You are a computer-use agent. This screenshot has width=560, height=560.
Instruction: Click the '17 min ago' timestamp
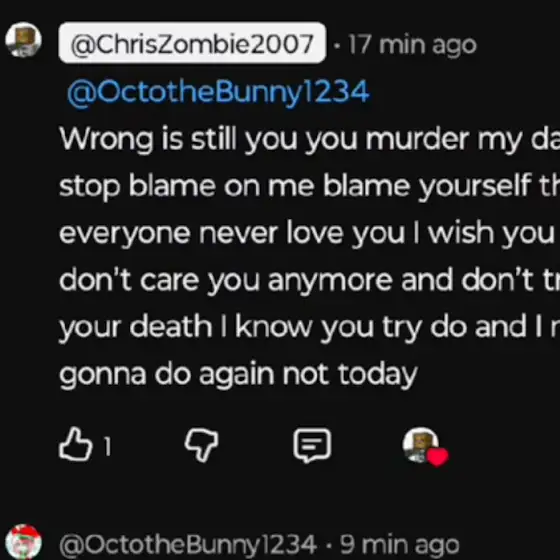(x=412, y=45)
